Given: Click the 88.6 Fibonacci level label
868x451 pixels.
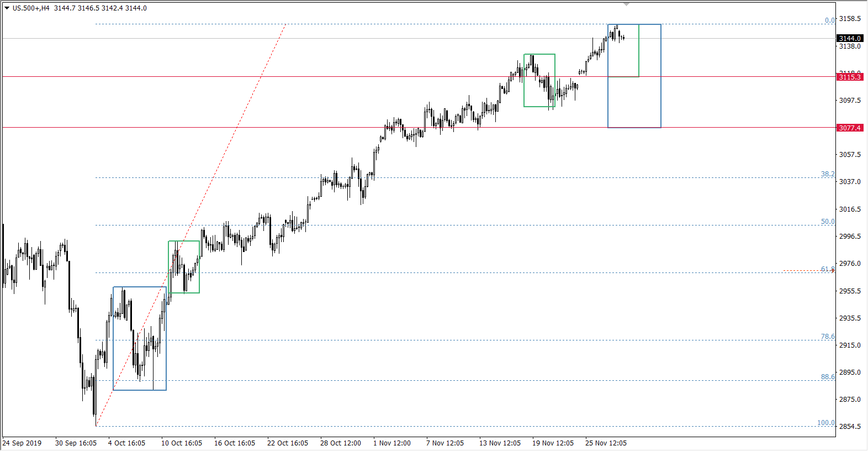Looking at the screenshot, I should (x=827, y=377).
